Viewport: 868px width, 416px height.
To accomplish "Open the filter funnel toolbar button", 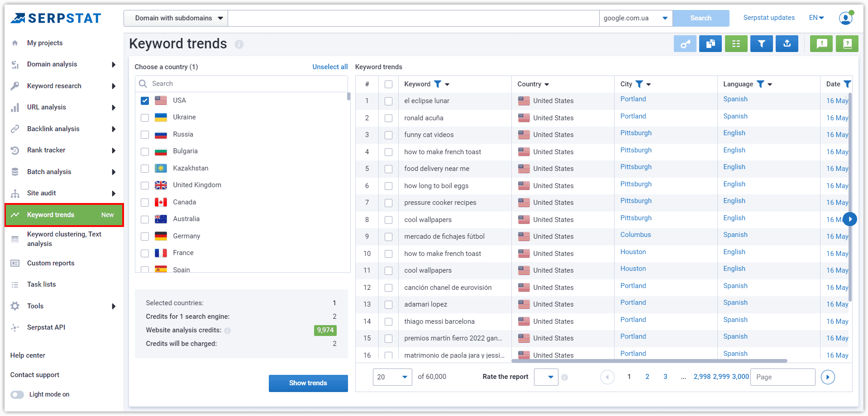I will coord(762,44).
